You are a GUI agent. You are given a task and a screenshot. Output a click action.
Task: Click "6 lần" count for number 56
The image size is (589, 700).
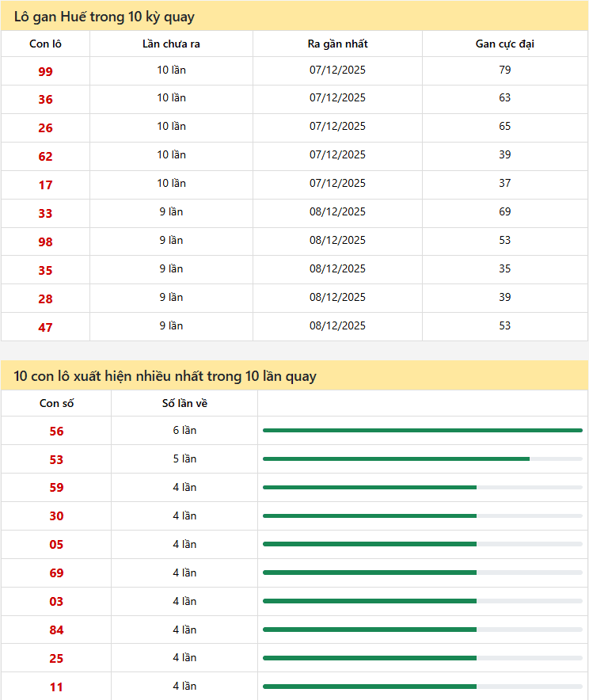click(x=184, y=431)
